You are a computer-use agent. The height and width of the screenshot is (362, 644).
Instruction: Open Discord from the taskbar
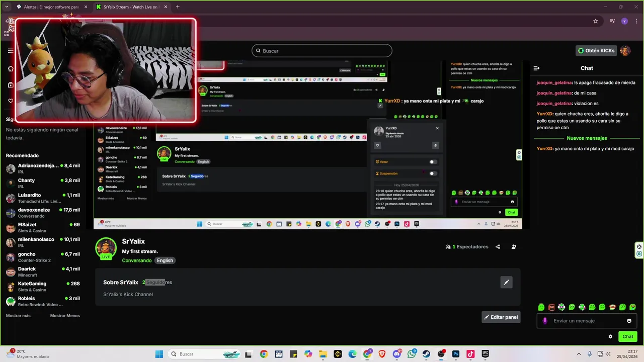[x=397, y=354]
